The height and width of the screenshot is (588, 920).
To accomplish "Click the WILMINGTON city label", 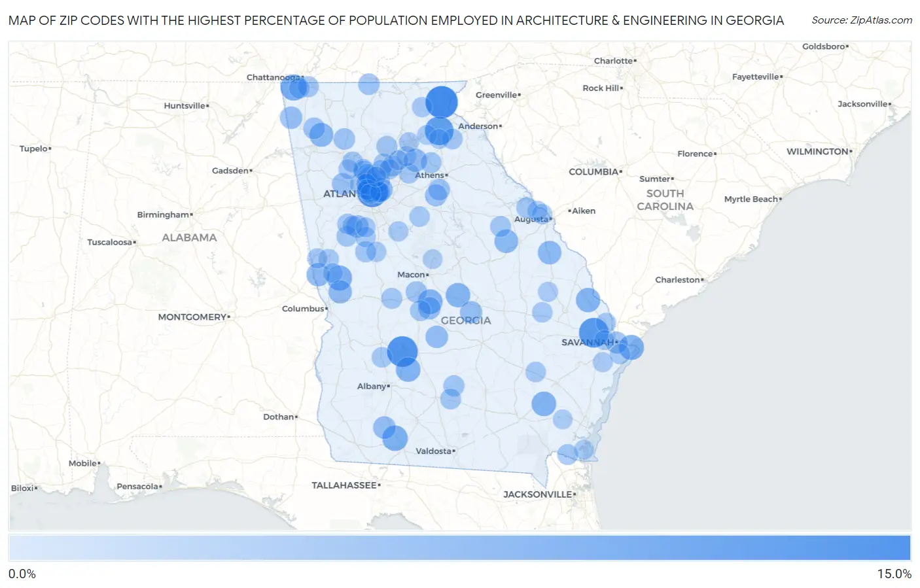I will pos(818,151).
